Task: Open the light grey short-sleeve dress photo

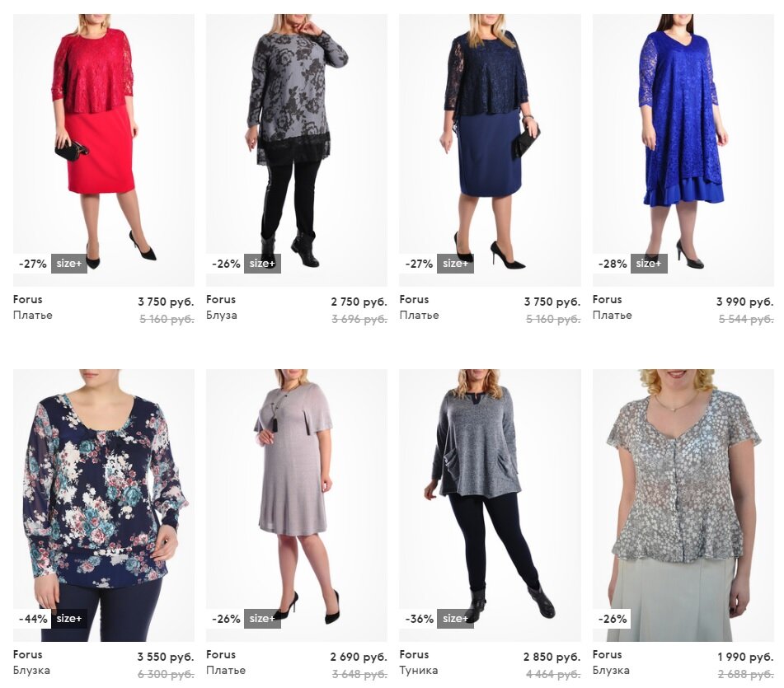Action: [x=297, y=505]
